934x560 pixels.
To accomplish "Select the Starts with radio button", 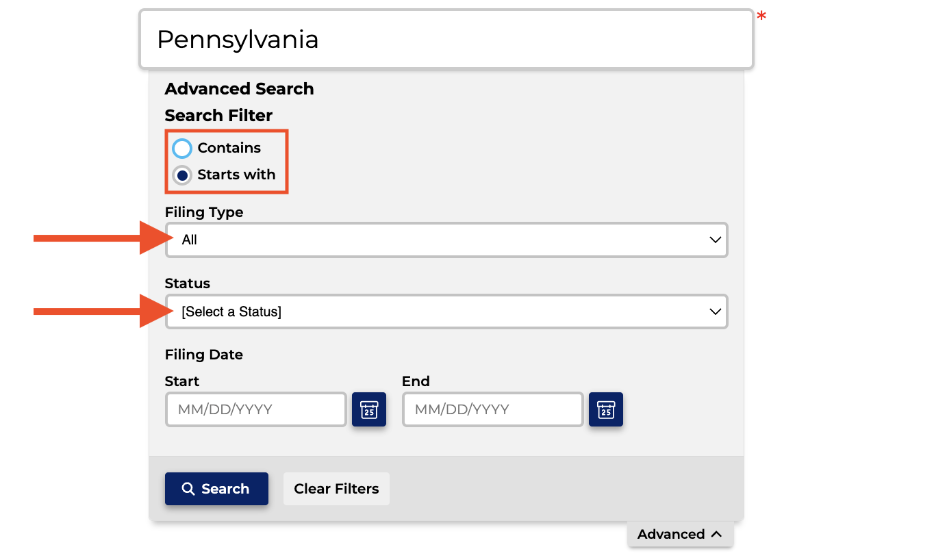I will point(182,175).
